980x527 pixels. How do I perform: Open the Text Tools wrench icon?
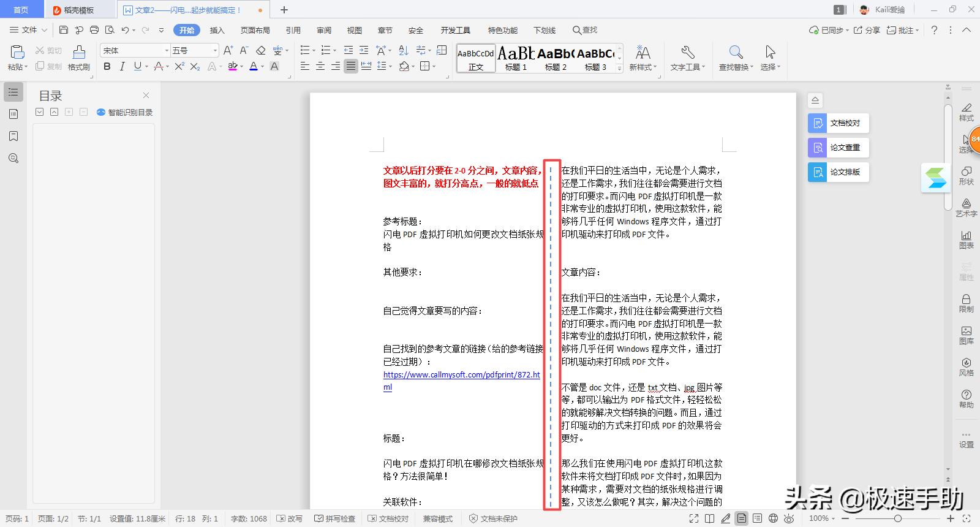click(687, 52)
